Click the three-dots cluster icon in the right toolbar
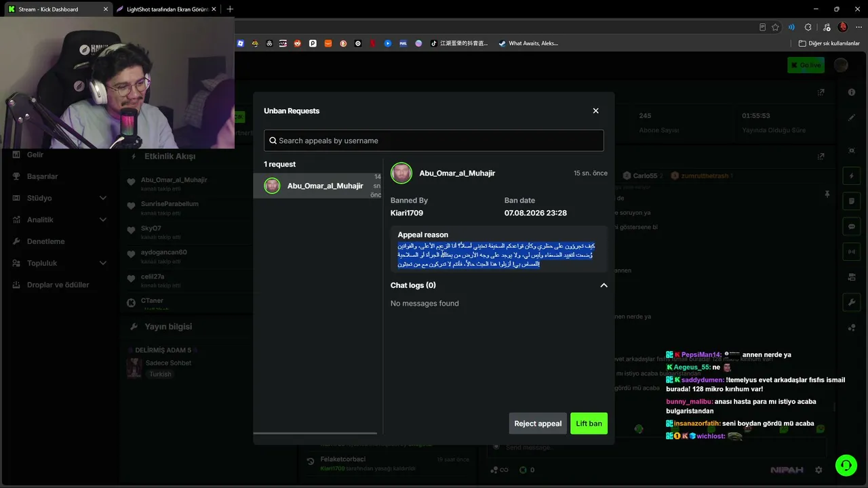868x488 pixels. 852,328
